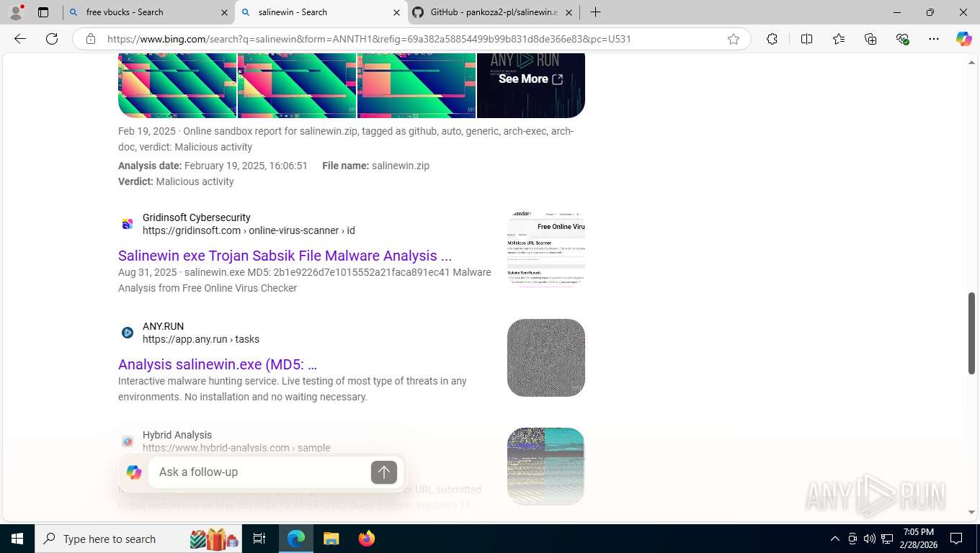Click the Hybrid Analysis site name
The width and height of the screenshot is (980, 553).
click(x=177, y=435)
